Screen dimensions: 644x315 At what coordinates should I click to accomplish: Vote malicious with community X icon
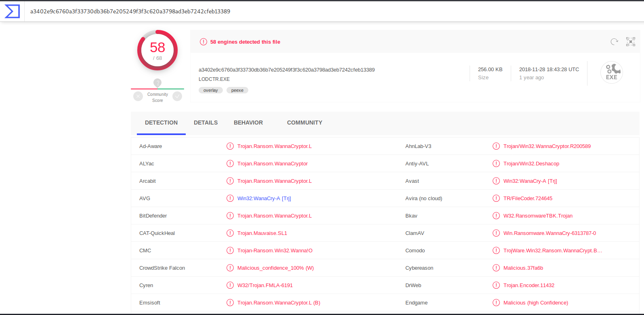tap(138, 96)
